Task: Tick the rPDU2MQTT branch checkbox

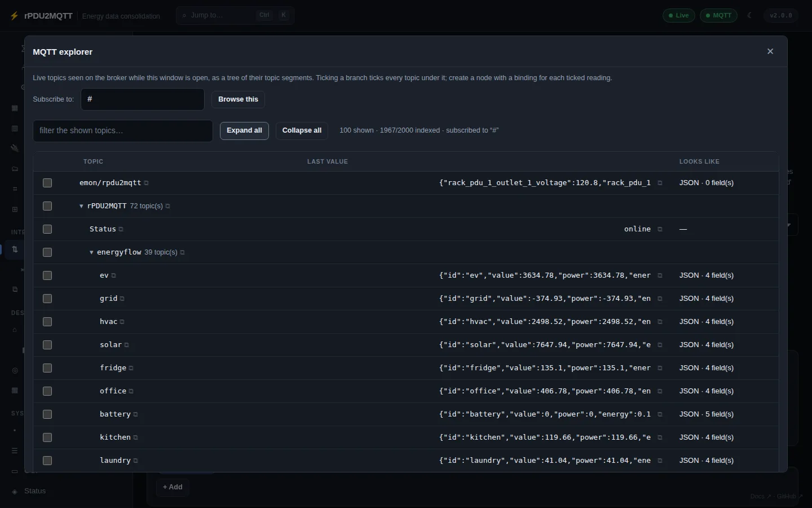Action: (47, 206)
